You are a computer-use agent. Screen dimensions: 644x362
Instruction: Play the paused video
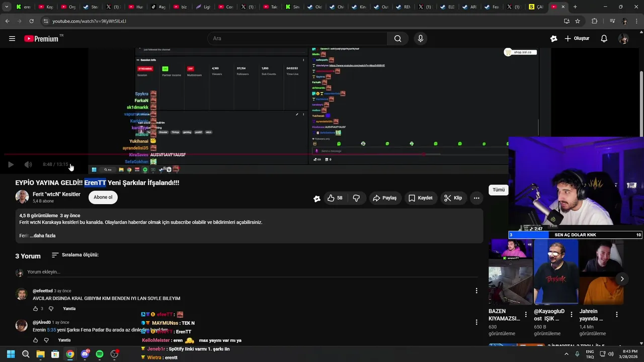11,164
